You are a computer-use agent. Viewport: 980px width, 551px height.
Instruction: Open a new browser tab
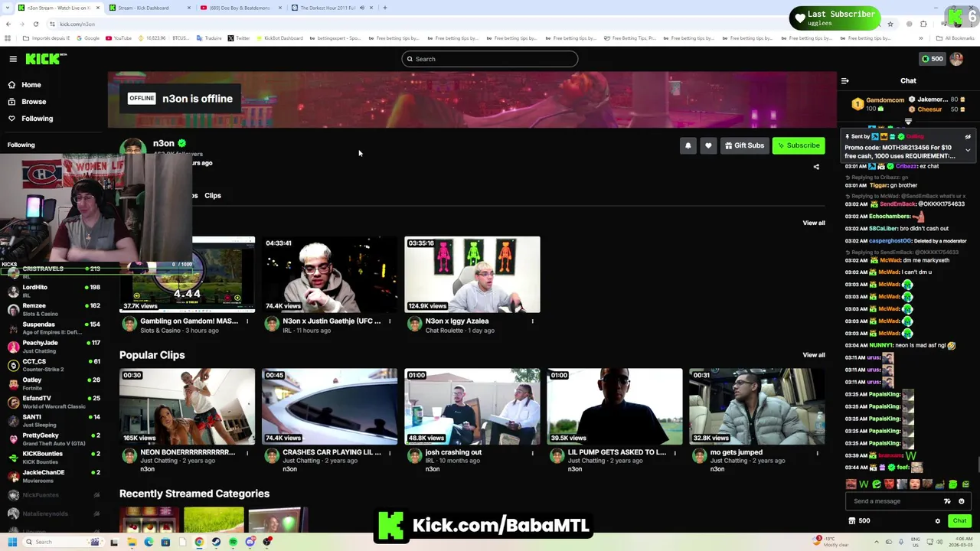(385, 8)
